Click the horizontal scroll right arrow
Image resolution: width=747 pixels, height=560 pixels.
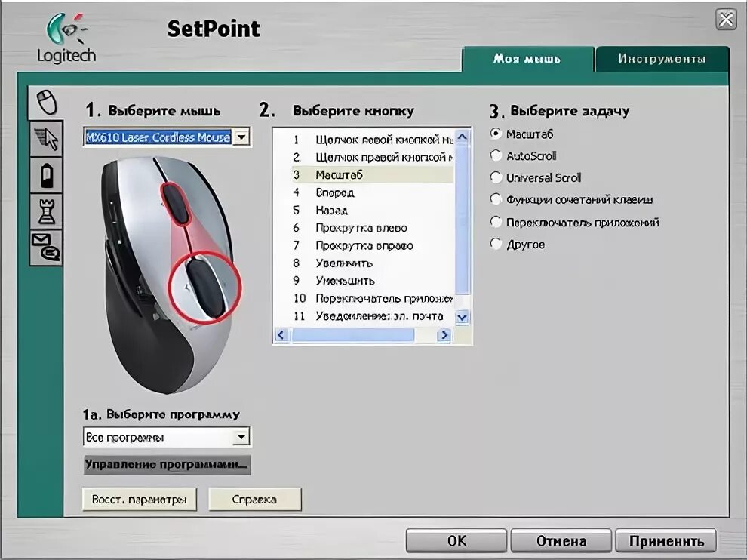(444, 335)
